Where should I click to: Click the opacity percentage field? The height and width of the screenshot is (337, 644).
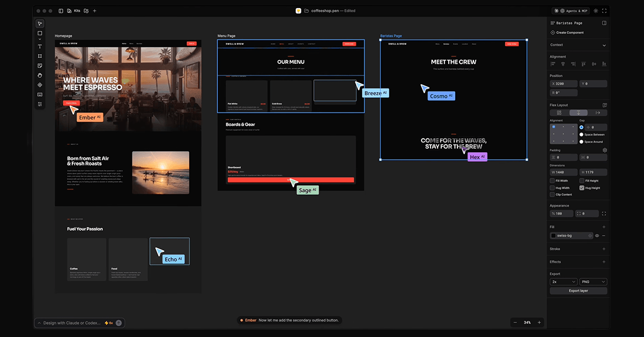561,214
